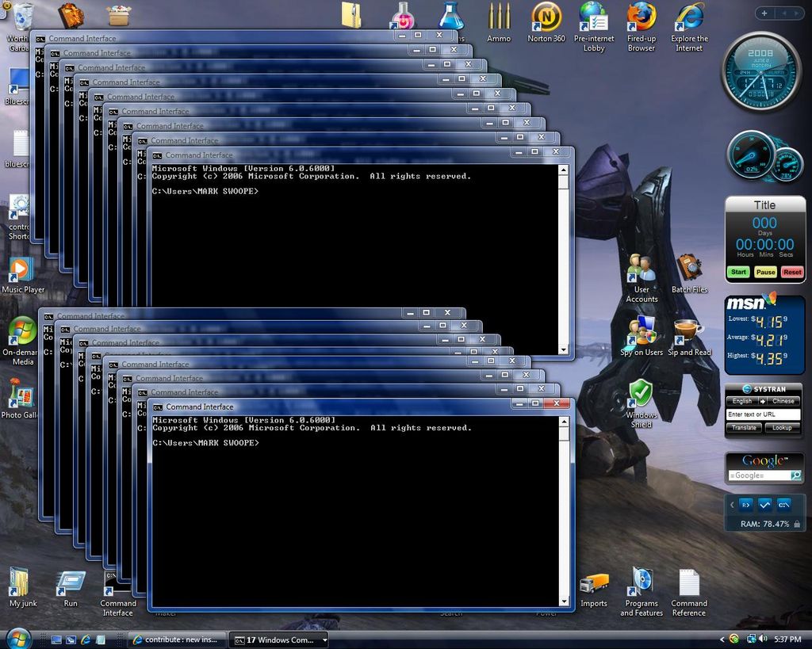Image resolution: width=812 pixels, height=649 pixels.
Task: Open the Windows Shield shortcut
Action: pos(641,403)
